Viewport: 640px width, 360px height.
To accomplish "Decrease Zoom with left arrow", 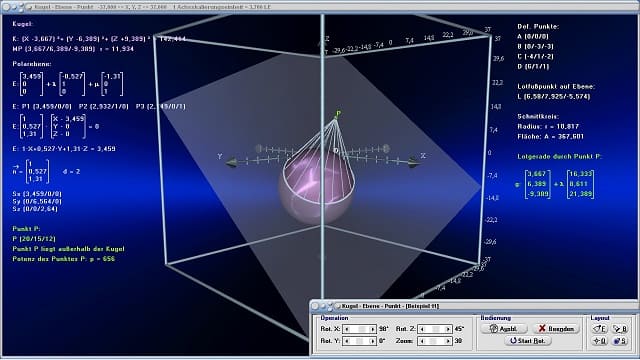I will click(422, 341).
